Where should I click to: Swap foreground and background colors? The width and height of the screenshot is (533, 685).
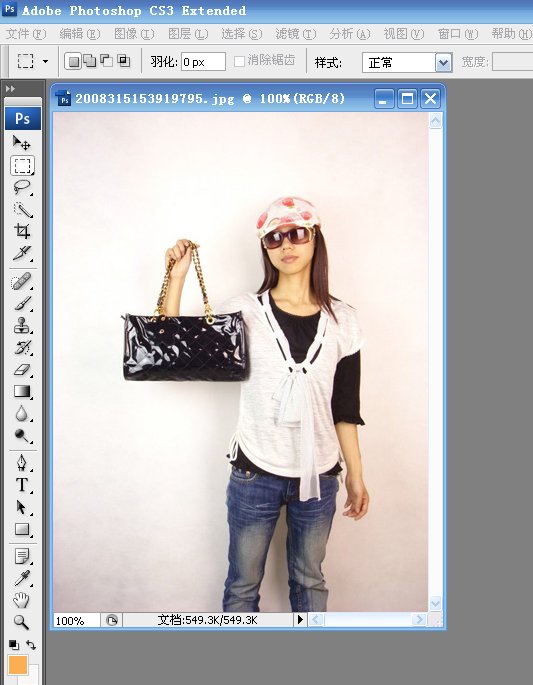[x=31, y=644]
